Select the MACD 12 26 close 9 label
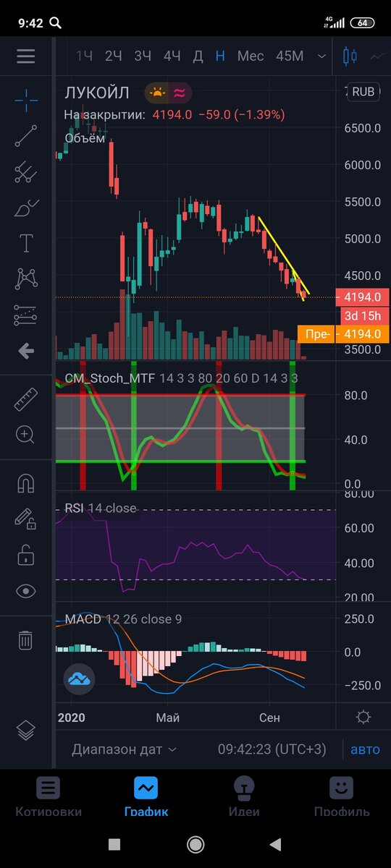Screen dimensions: 391x868 [x=123, y=619]
